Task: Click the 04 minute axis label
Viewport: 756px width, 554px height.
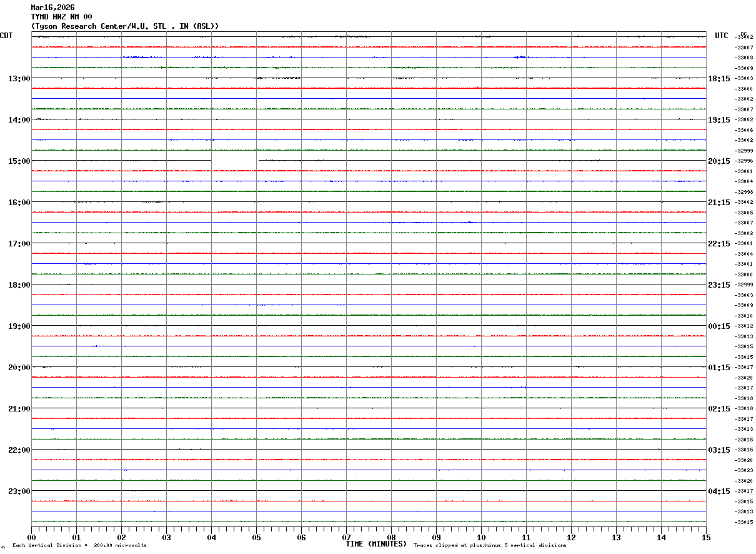Action: [x=211, y=538]
